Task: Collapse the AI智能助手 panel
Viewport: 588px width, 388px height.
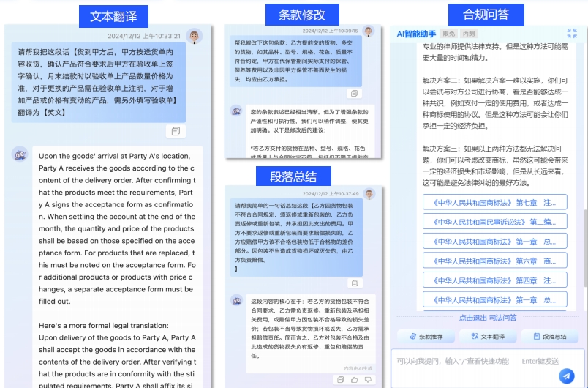Action: 572,34
